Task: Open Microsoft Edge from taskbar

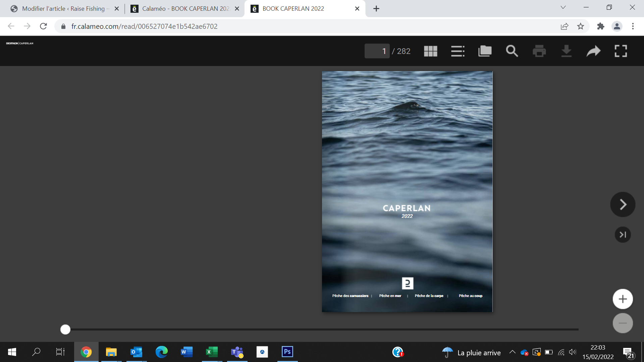Action: tap(162, 352)
